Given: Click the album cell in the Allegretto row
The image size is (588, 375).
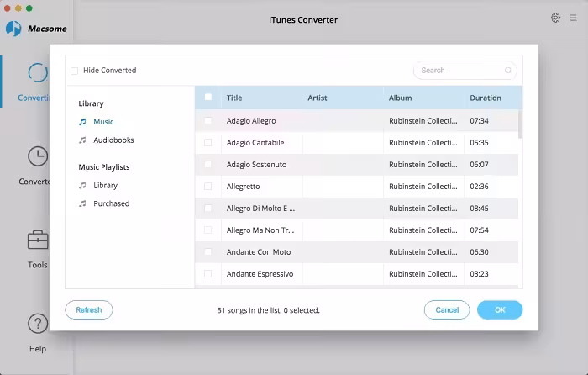Looking at the screenshot, I should (423, 186).
